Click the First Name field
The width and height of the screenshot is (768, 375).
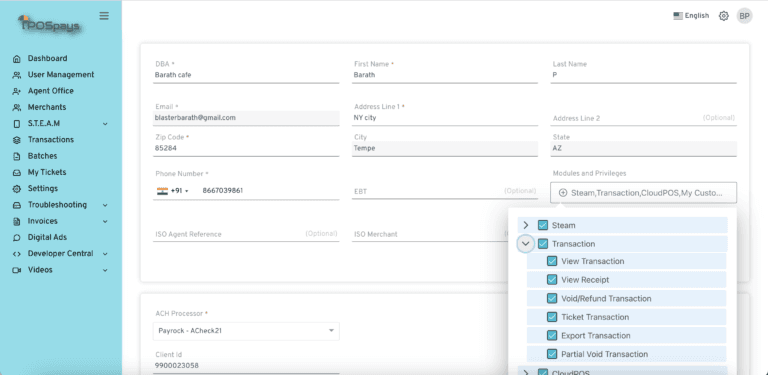click(x=445, y=75)
